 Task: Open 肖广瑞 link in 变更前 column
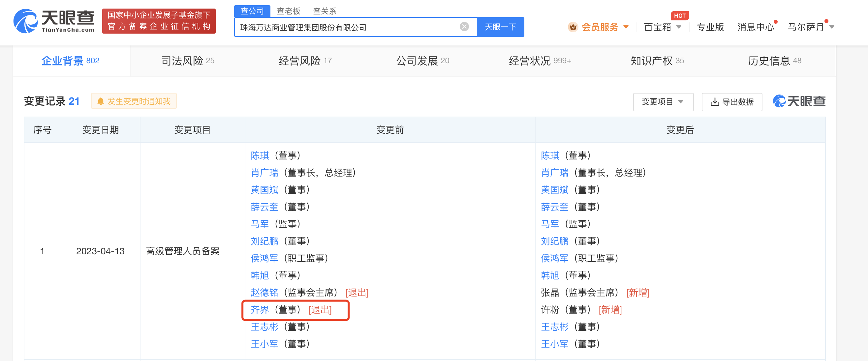(x=264, y=173)
